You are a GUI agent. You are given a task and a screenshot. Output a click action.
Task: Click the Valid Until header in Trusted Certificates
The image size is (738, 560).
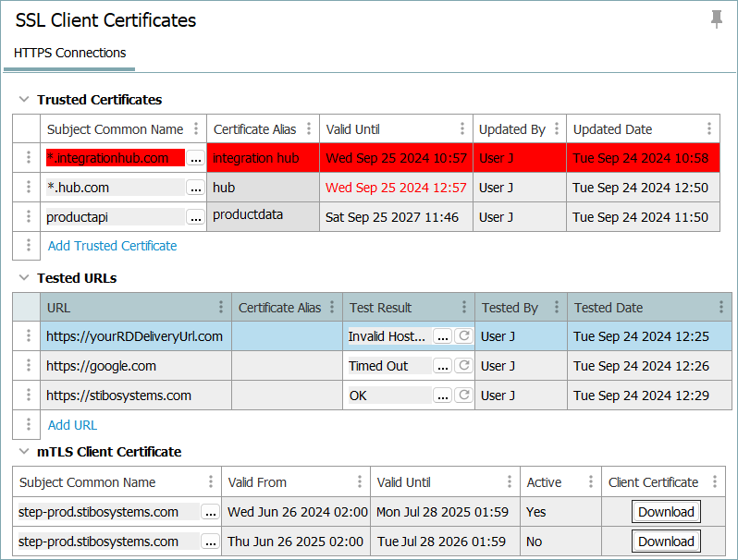pyautogui.click(x=352, y=129)
